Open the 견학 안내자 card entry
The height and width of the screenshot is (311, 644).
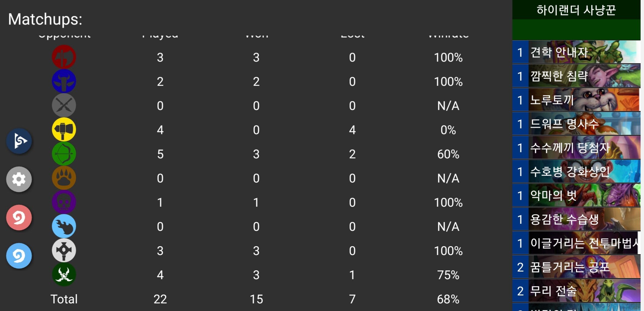click(576, 52)
